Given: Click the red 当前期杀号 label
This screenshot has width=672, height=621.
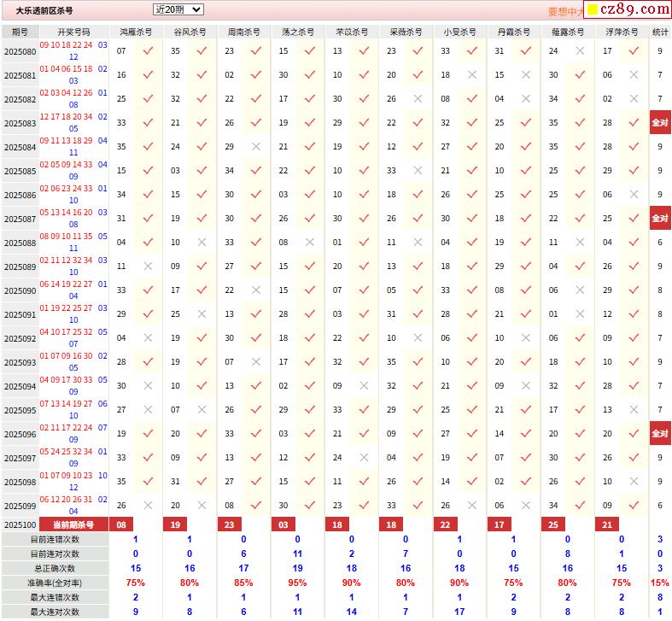Looking at the screenshot, I should click(x=73, y=524).
